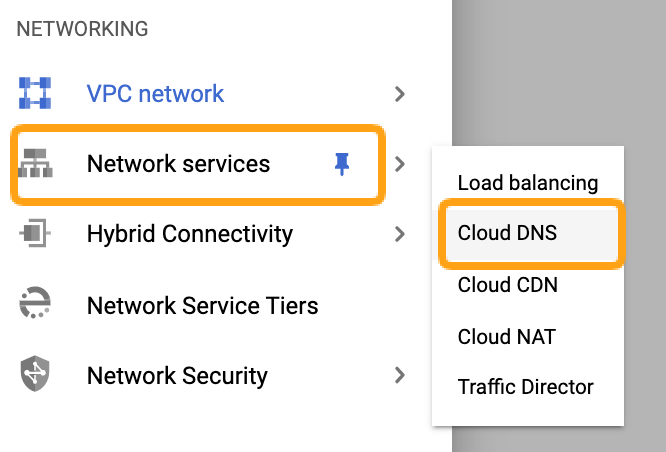This screenshot has height=452, width=666.
Task: Select the Network Security text label
Action: pos(177,376)
